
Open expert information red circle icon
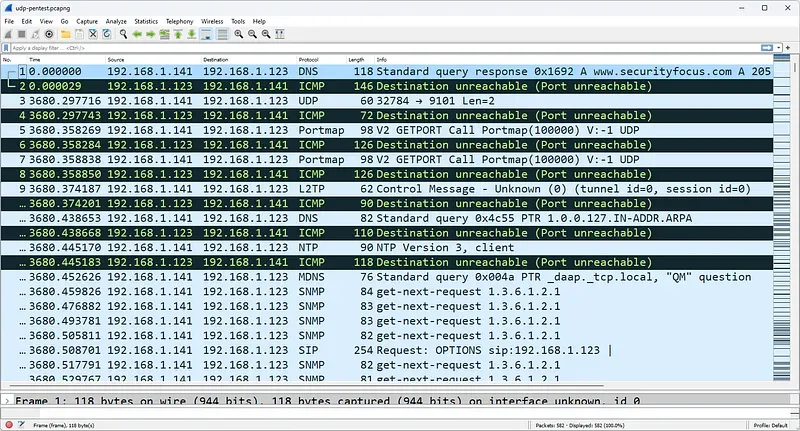9,424
